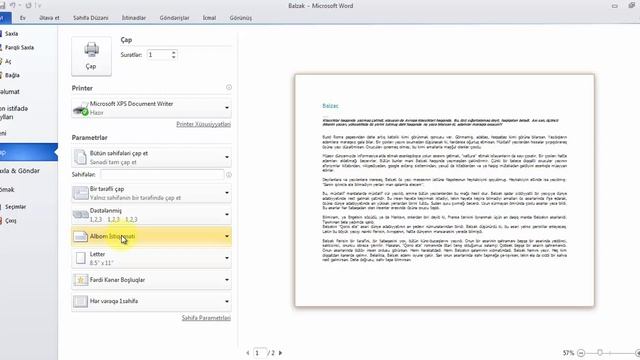Choose Aç in the backstage sidebar
The image size is (640, 360).
tap(8, 61)
